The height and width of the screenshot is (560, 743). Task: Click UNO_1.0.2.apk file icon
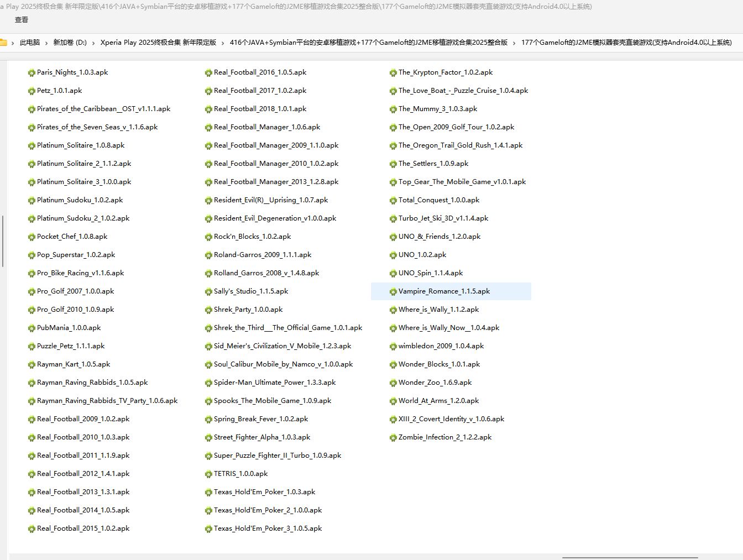(393, 255)
